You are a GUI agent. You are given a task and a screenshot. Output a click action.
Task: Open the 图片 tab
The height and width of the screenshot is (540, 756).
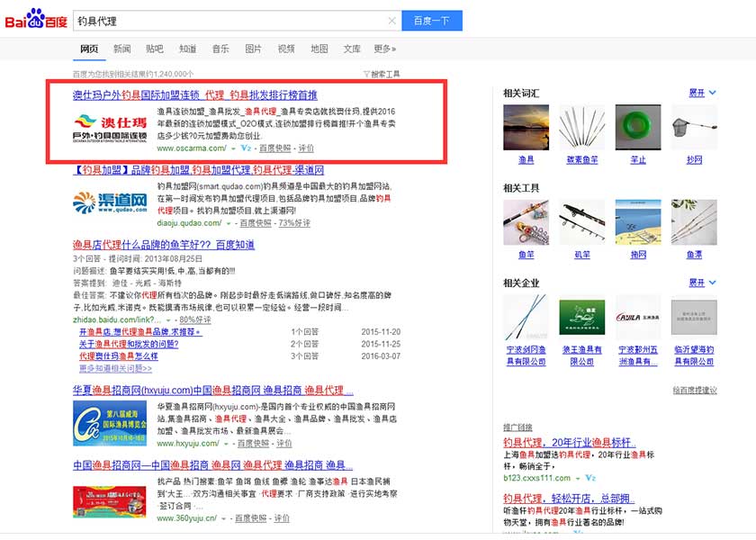click(x=253, y=49)
